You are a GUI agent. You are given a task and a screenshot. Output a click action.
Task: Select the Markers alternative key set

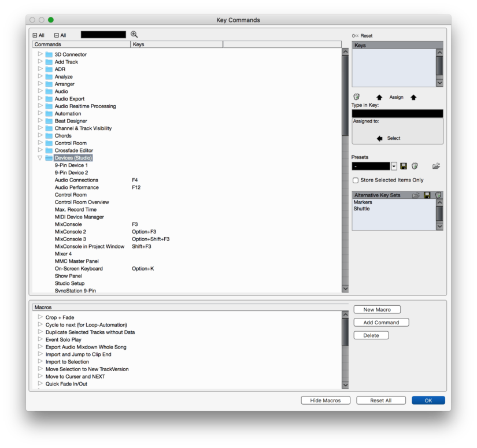[364, 203]
